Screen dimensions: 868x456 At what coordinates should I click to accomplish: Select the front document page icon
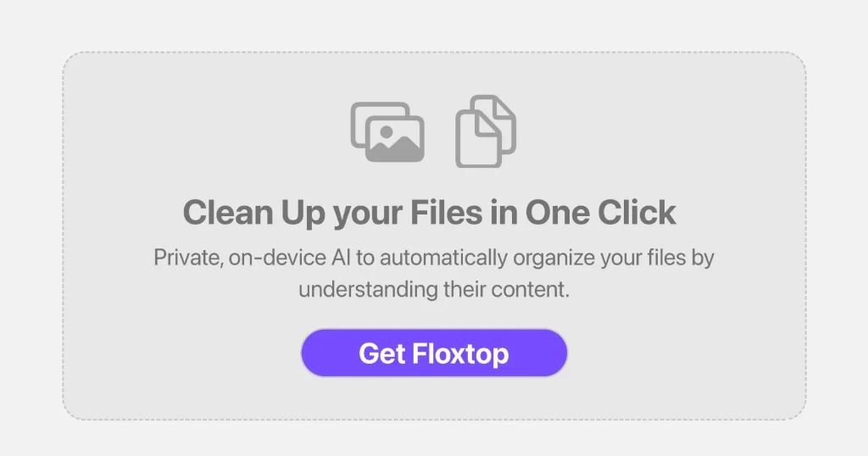click(x=477, y=139)
